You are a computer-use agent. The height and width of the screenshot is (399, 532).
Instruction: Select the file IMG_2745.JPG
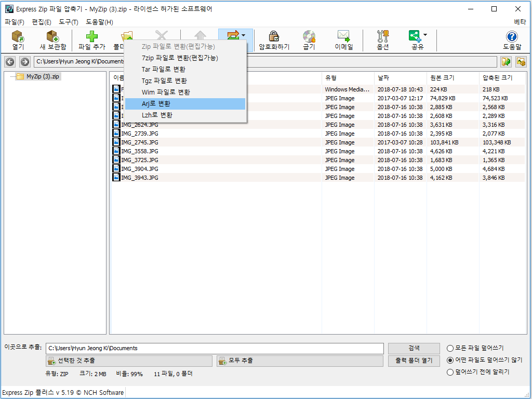tap(140, 142)
